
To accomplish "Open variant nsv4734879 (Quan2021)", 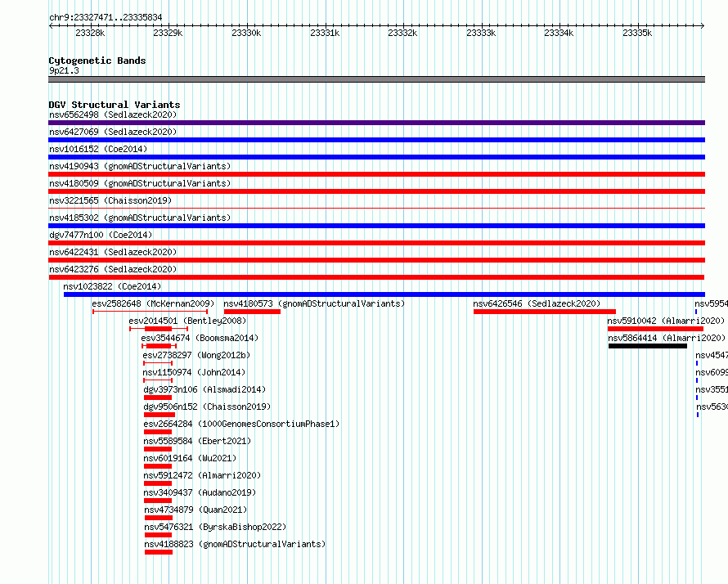I will point(196,510).
